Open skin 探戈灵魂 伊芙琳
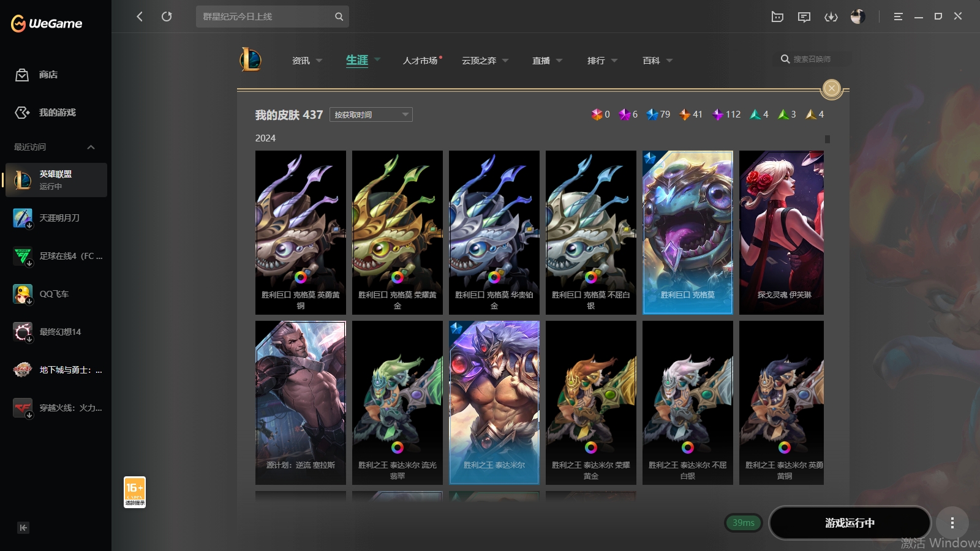Screen dimensions: 980x551 782,233
